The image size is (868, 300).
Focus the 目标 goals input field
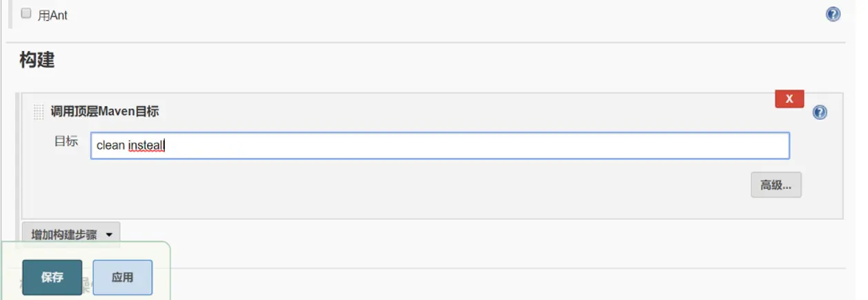tap(440, 146)
